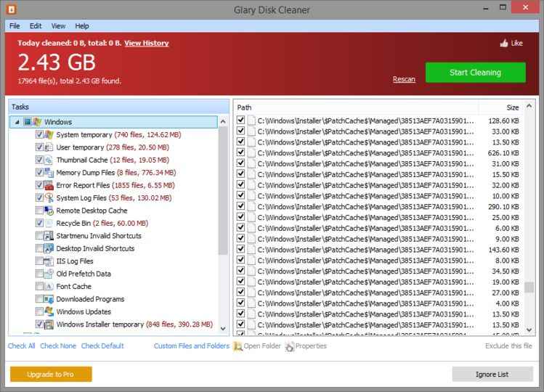Click the Open Folder icon

(x=238, y=346)
